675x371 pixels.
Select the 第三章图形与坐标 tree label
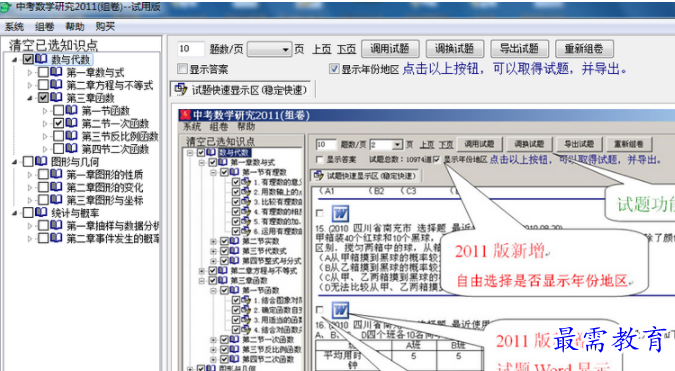[105, 200]
